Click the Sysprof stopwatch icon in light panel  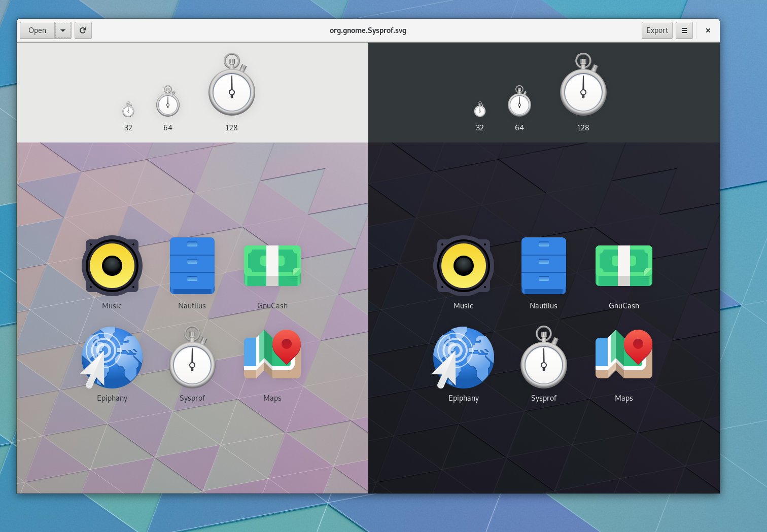(x=192, y=357)
